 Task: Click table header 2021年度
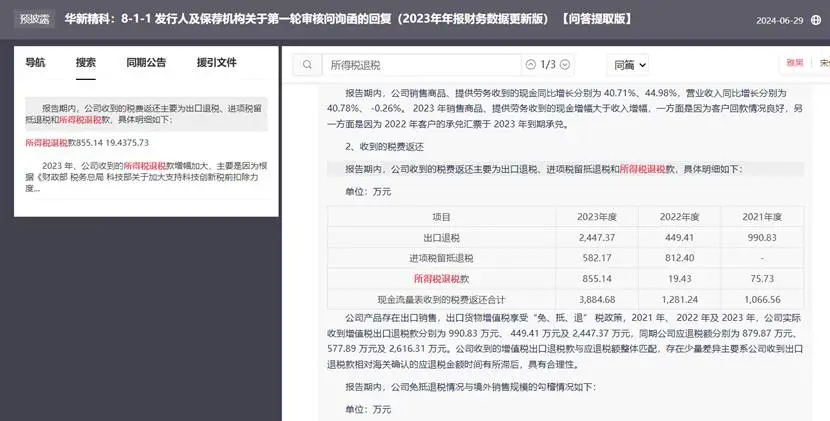point(762,217)
